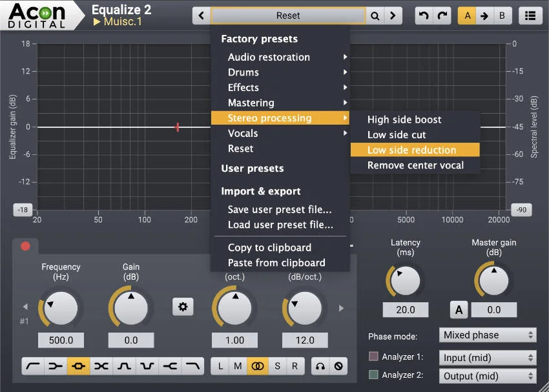The image size is (549, 392).
Task: Select peak filter type
Action: tap(78, 366)
